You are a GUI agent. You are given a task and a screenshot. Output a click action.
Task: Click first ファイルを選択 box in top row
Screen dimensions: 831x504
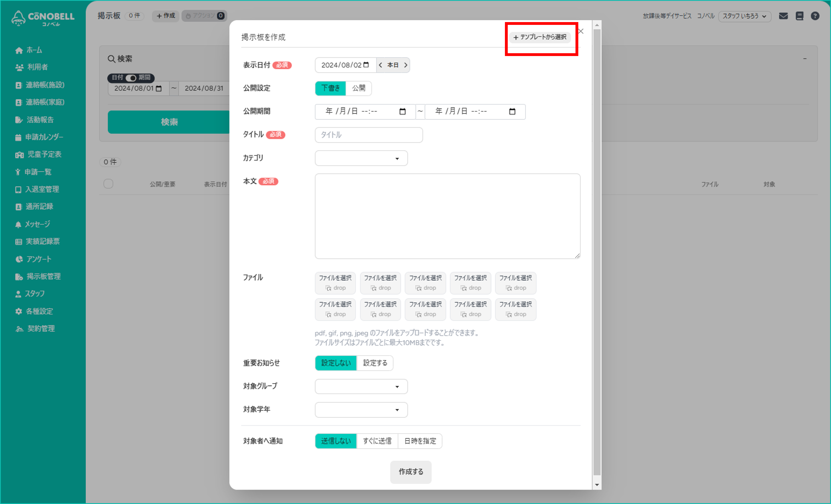pyautogui.click(x=335, y=283)
